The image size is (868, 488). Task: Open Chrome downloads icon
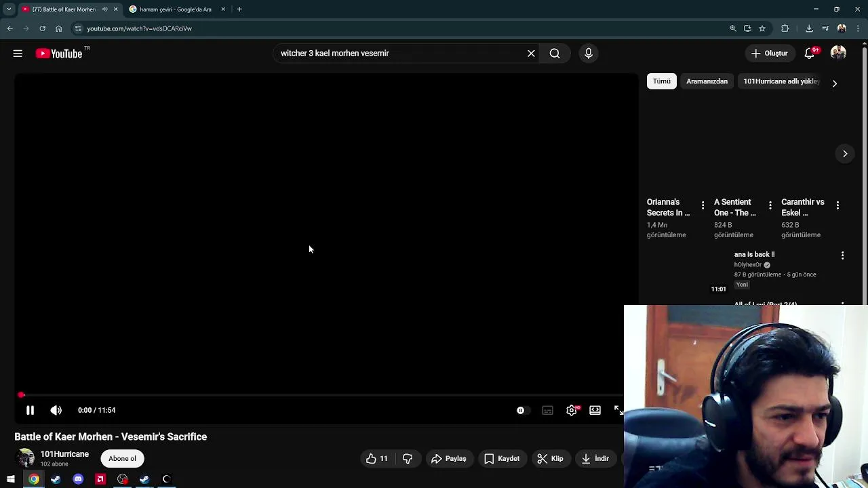click(x=809, y=28)
